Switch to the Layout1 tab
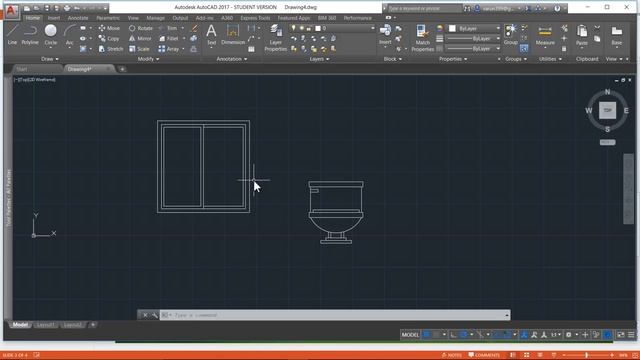640x360 pixels. [45, 325]
